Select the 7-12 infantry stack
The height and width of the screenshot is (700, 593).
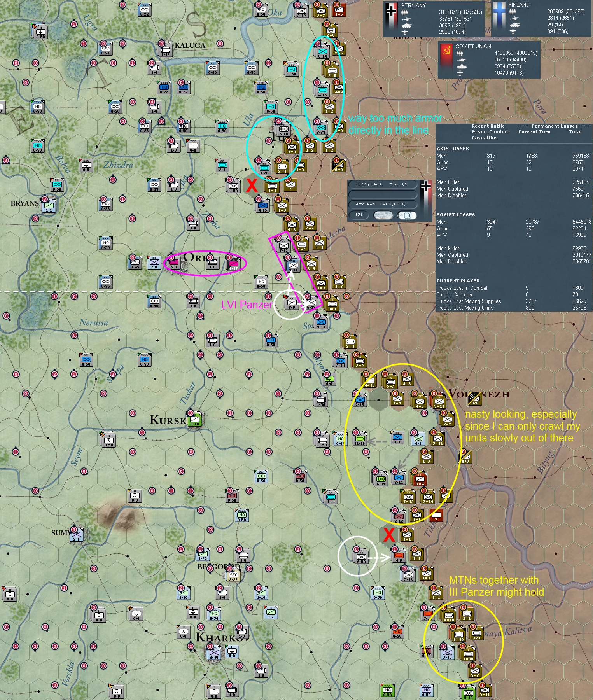pos(283,245)
